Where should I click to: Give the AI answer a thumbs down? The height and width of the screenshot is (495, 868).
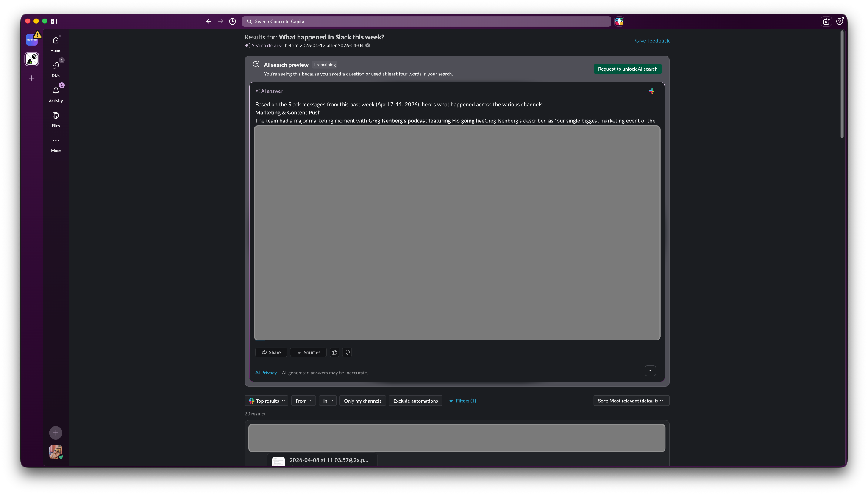347,352
